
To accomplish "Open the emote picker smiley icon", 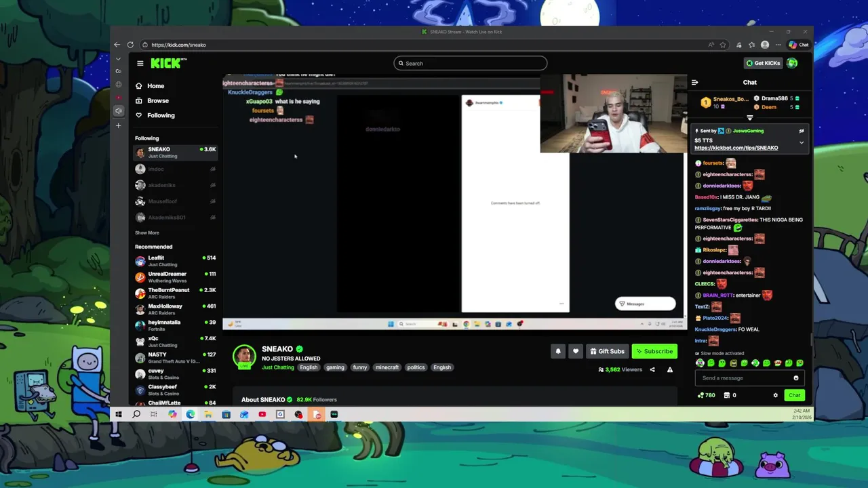I will coord(796,378).
